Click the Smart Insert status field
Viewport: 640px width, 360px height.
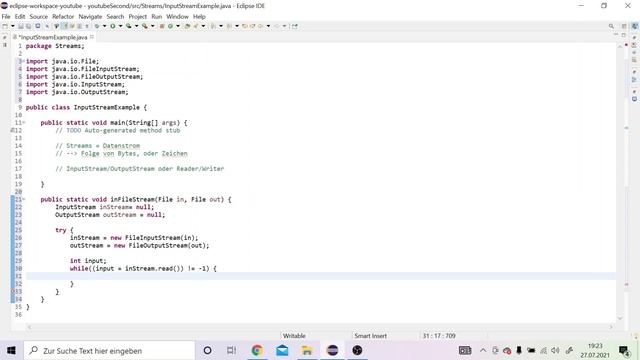[370, 336]
